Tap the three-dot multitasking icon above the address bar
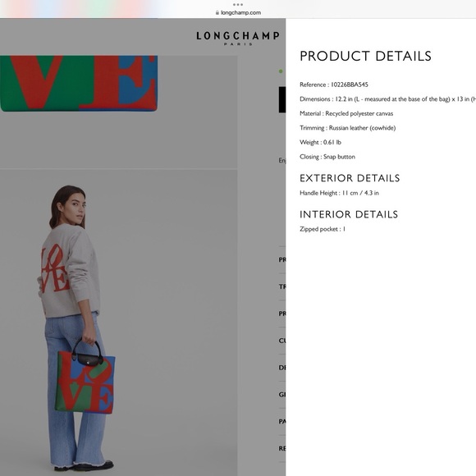 (x=238, y=5)
